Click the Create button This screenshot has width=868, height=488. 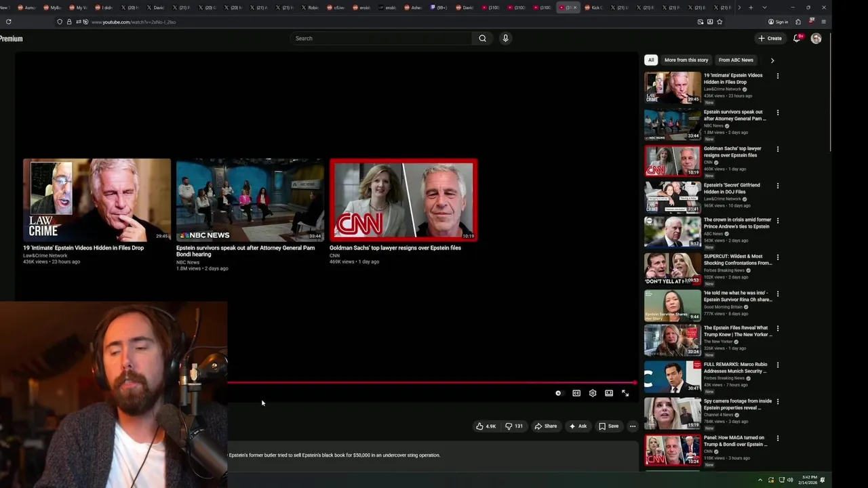(770, 39)
